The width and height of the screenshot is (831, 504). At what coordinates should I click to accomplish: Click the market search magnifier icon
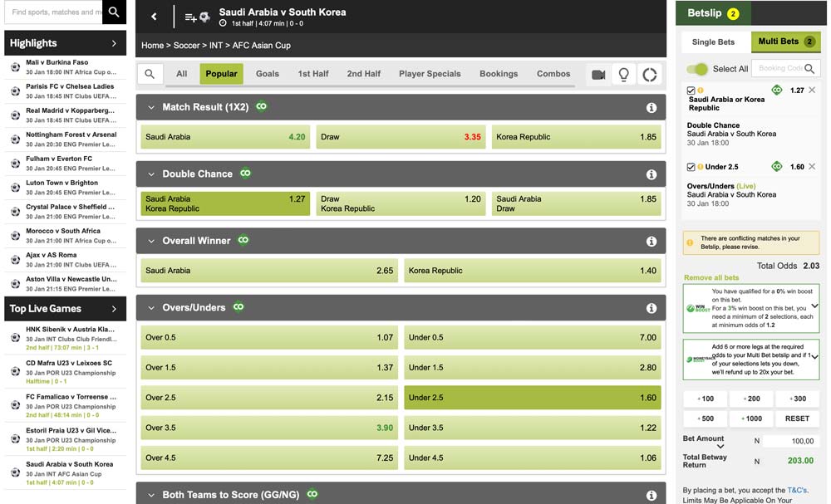click(x=150, y=74)
